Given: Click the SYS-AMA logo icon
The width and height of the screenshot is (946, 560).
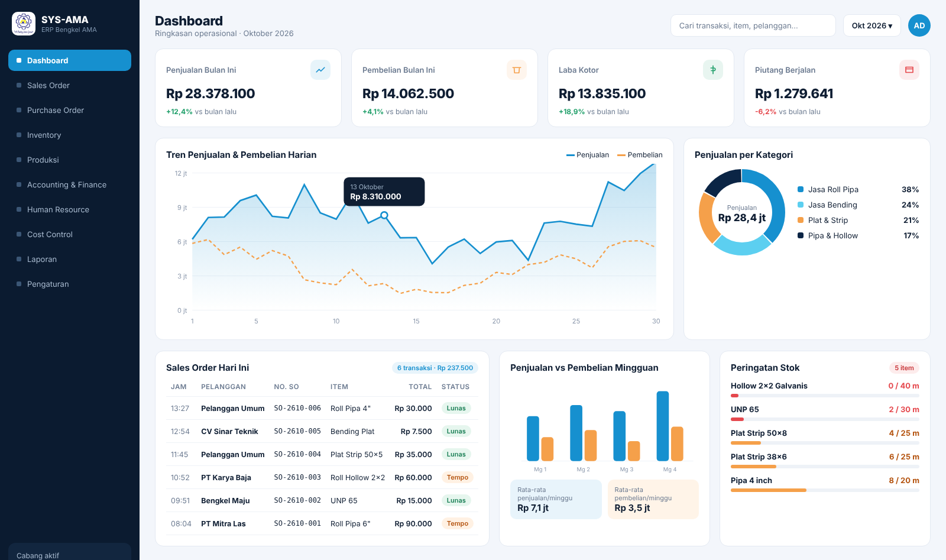Looking at the screenshot, I should pyautogui.click(x=24, y=24).
